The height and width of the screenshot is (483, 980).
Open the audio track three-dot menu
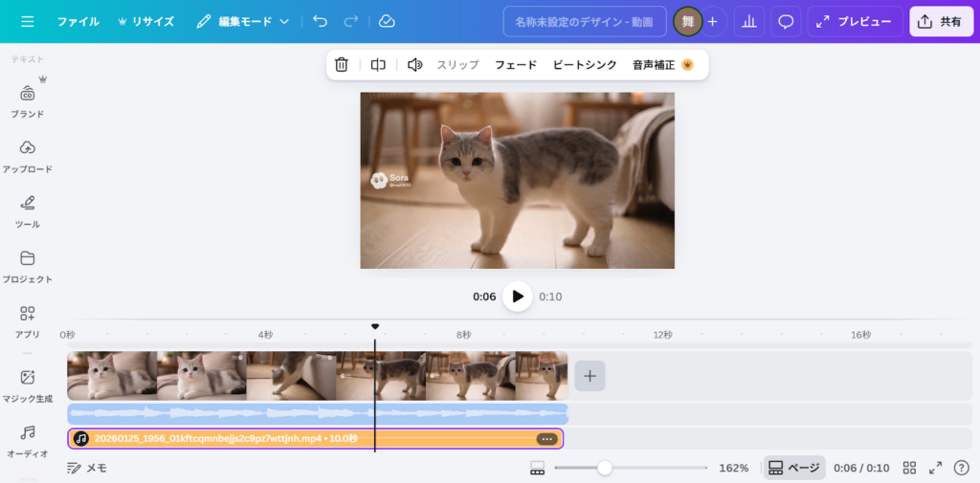click(546, 439)
